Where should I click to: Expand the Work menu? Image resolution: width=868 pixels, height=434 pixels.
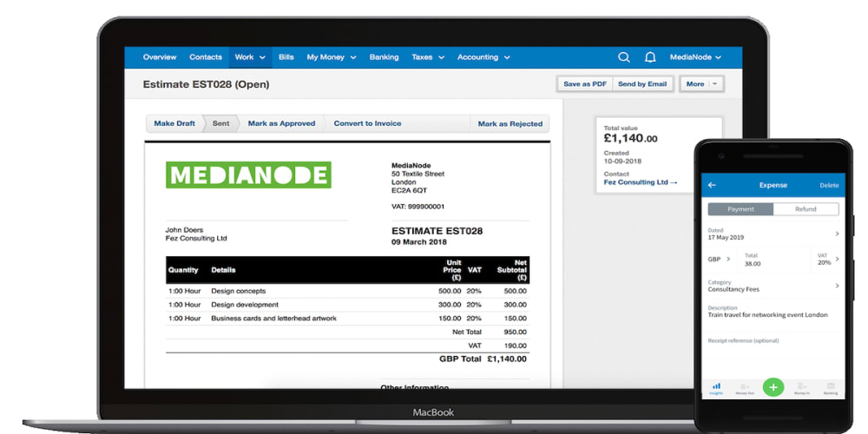pyautogui.click(x=250, y=57)
